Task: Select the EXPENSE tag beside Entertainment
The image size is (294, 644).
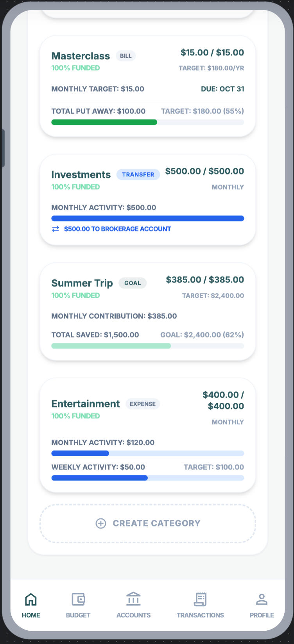Action: [143, 404]
